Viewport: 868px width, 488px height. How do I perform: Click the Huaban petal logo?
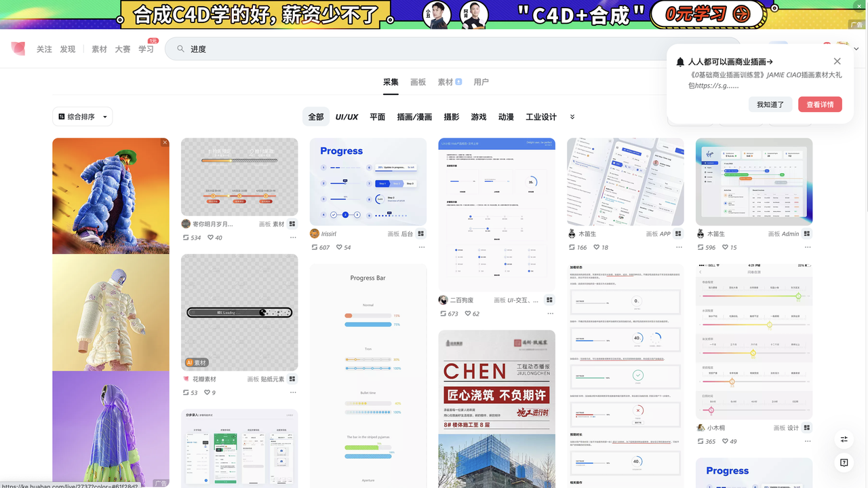click(x=18, y=49)
